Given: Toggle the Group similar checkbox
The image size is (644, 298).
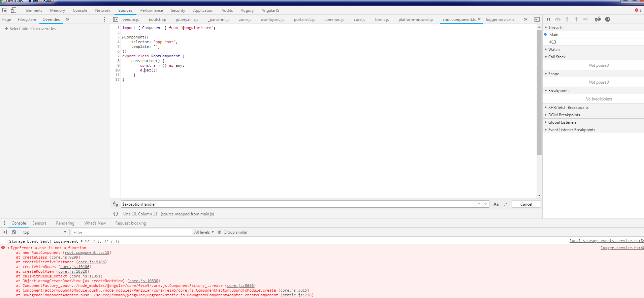Looking at the screenshot, I should tap(220, 232).
